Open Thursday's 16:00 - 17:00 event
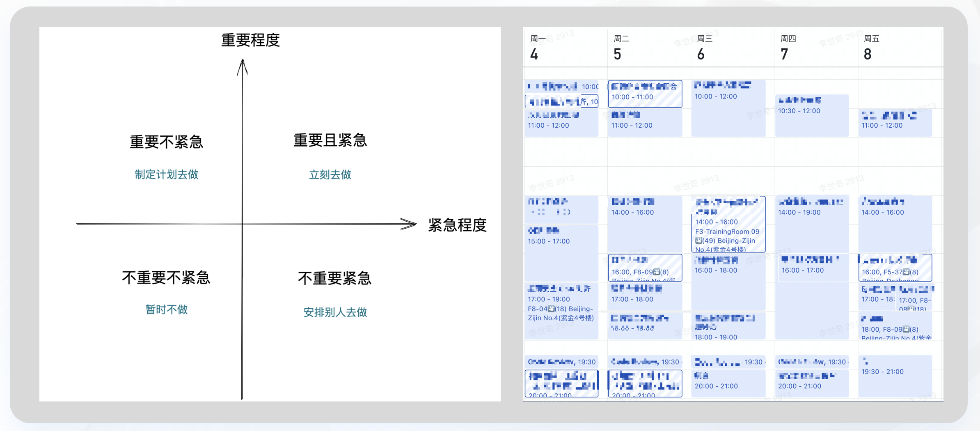980x431 pixels. [813, 267]
